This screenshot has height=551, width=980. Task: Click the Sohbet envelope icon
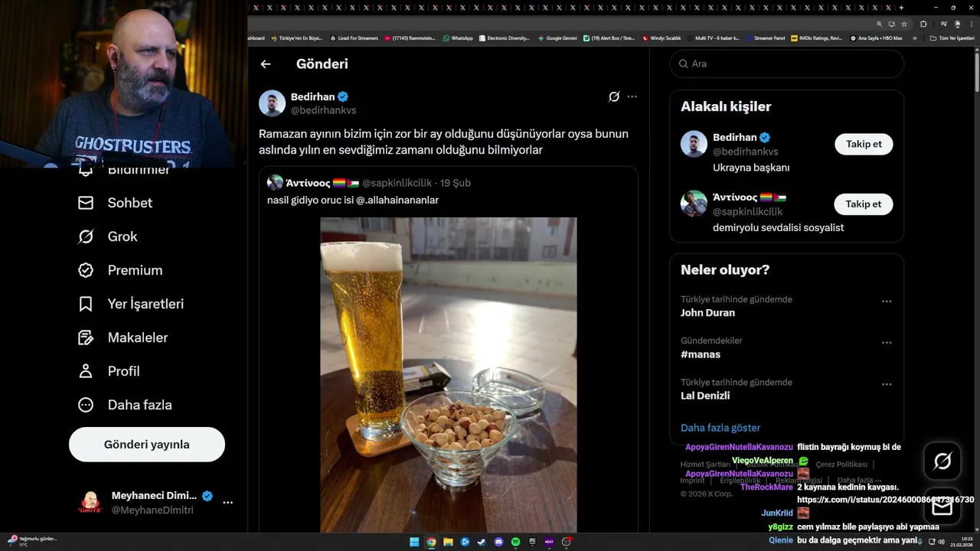click(86, 203)
